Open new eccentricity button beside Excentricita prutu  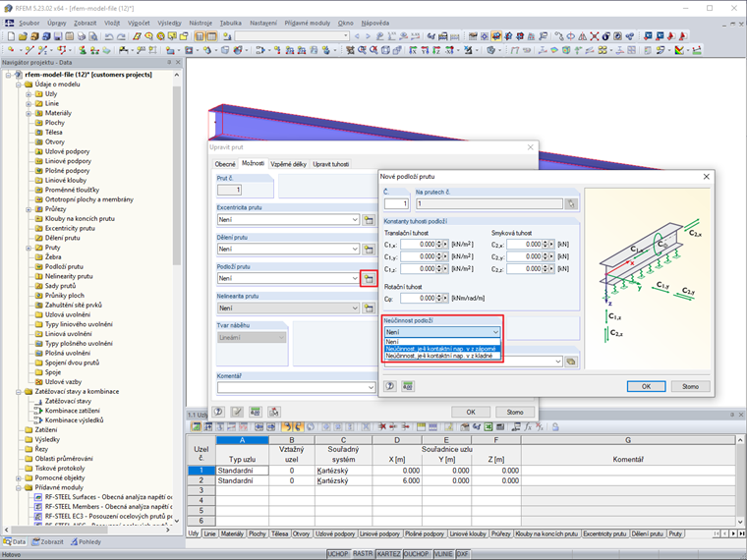369,220
